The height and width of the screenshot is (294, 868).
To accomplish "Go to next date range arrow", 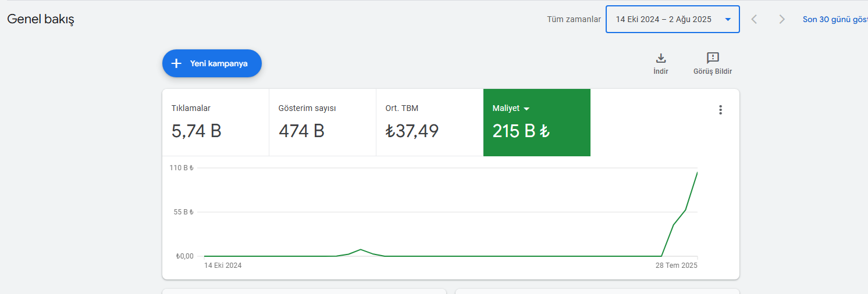I will point(782,19).
